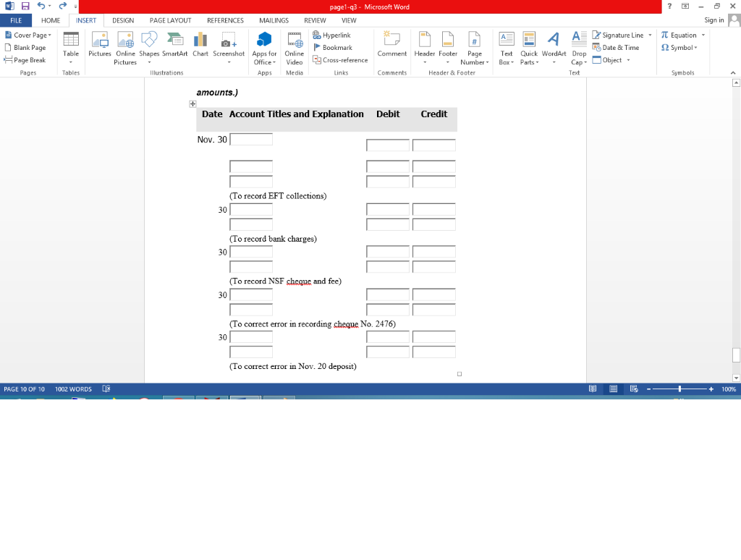
Task: Open Online Pictures search
Action: (x=125, y=48)
